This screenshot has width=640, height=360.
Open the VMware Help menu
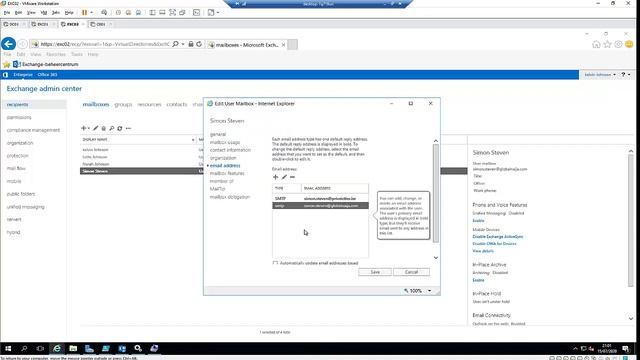pos(69,13)
